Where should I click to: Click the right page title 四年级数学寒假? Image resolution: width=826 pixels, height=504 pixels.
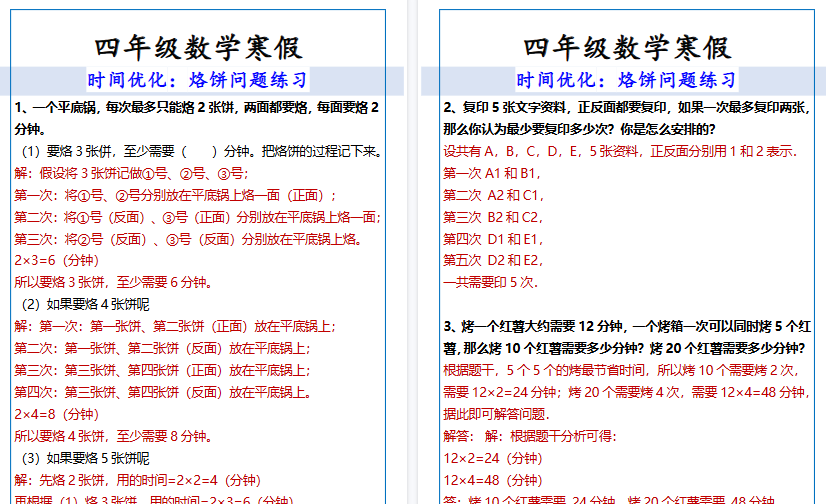tap(627, 48)
